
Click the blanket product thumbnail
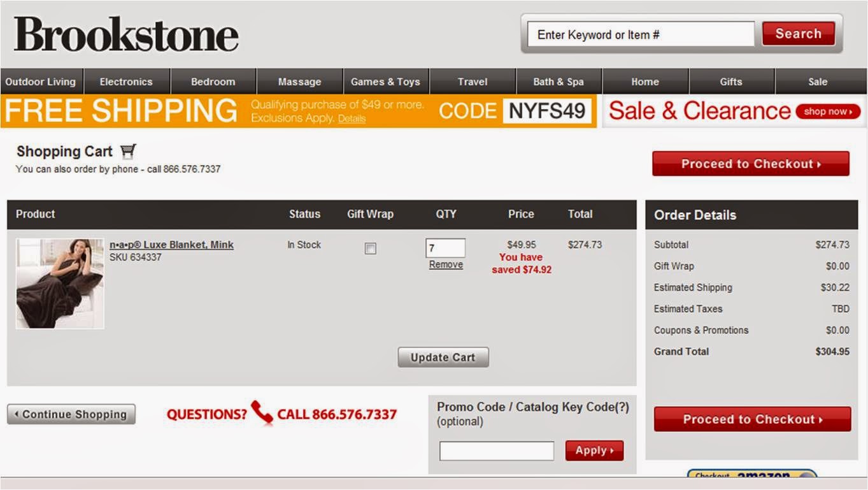(x=60, y=284)
